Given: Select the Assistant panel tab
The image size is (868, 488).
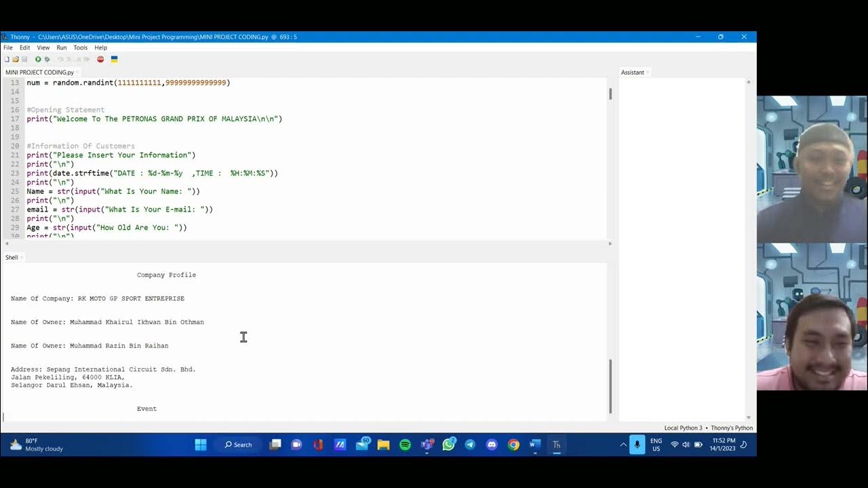Looking at the screenshot, I should pyautogui.click(x=632, y=72).
